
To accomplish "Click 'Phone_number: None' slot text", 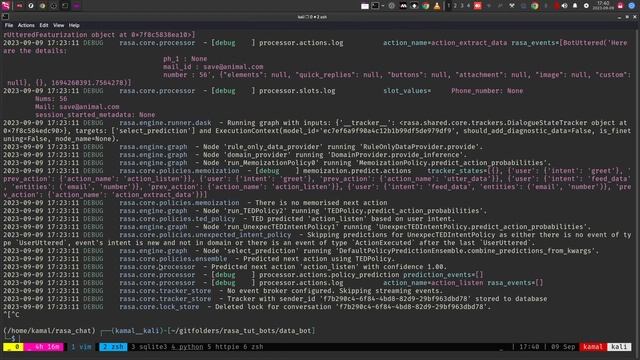I will point(487,91).
